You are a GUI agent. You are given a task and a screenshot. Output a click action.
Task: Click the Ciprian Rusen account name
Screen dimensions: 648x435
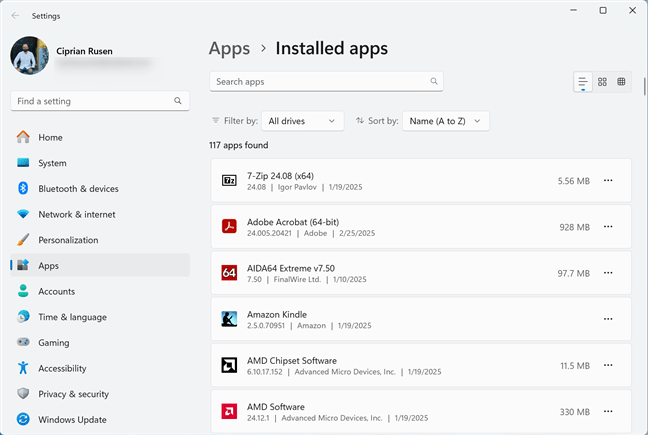[x=84, y=51]
